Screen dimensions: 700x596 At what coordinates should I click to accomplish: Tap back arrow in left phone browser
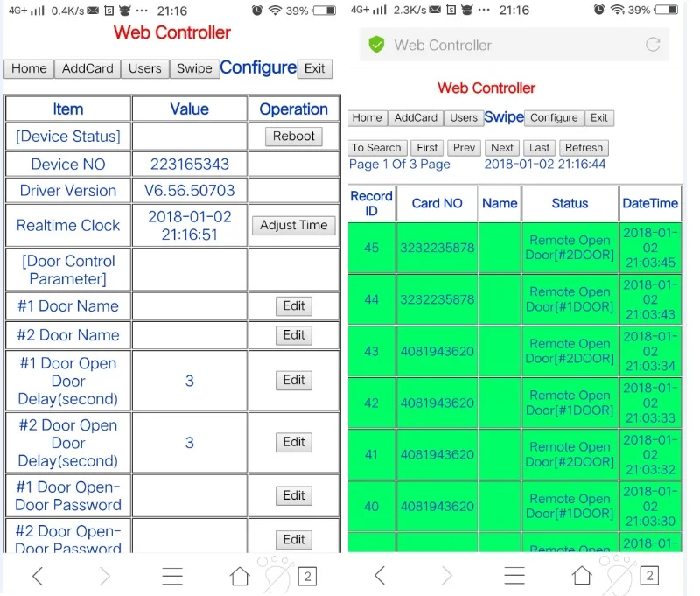(38, 576)
